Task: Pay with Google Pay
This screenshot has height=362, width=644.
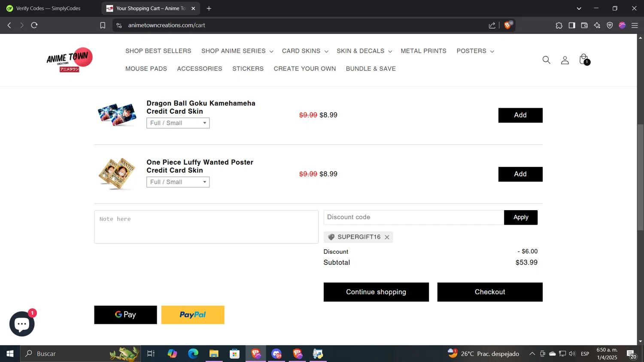Action: (x=125, y=315)
